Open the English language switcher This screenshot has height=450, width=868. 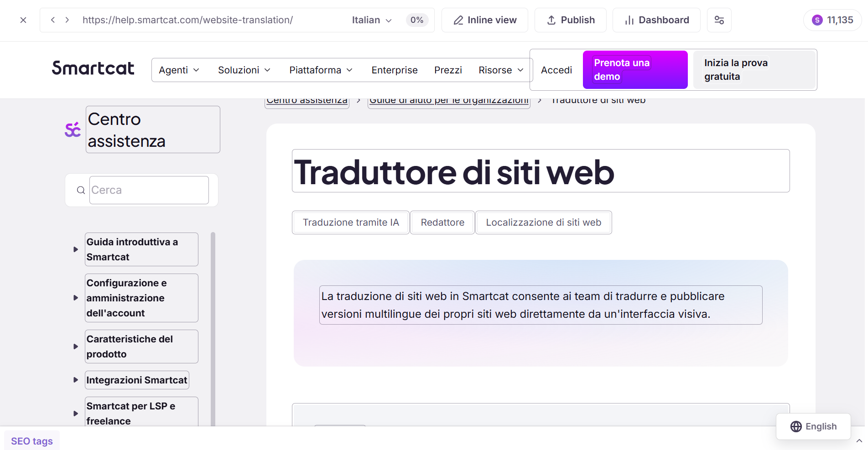pos(813,426)
